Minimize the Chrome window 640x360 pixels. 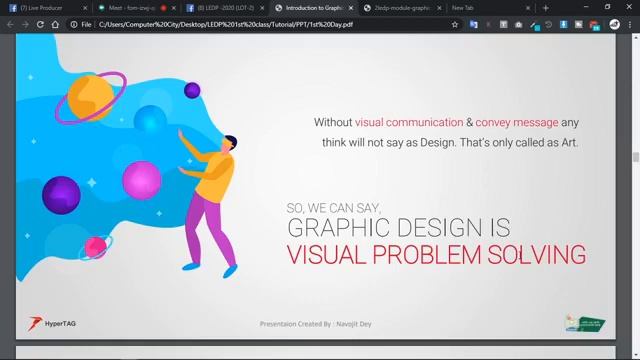pos(586,7)
